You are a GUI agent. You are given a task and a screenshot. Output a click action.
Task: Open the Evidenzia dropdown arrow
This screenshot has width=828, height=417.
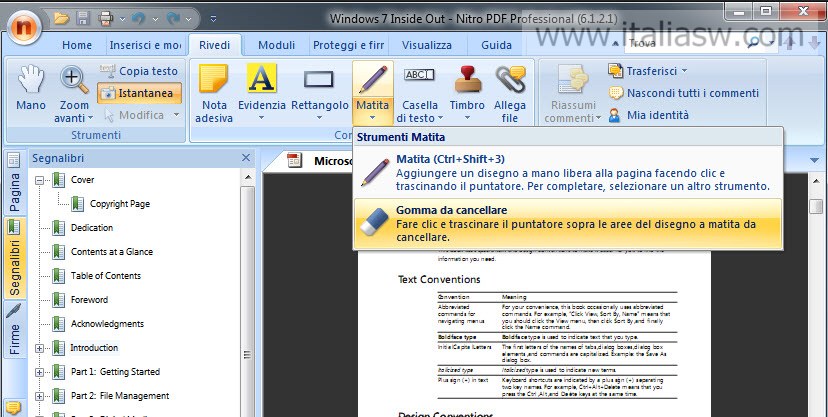point(261,118)
